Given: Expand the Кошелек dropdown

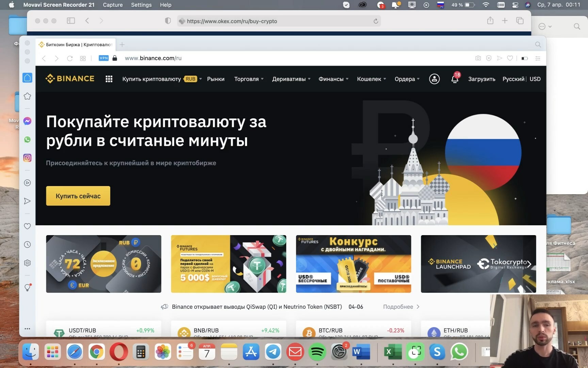Looking at the screenshot, I should 372,79.
